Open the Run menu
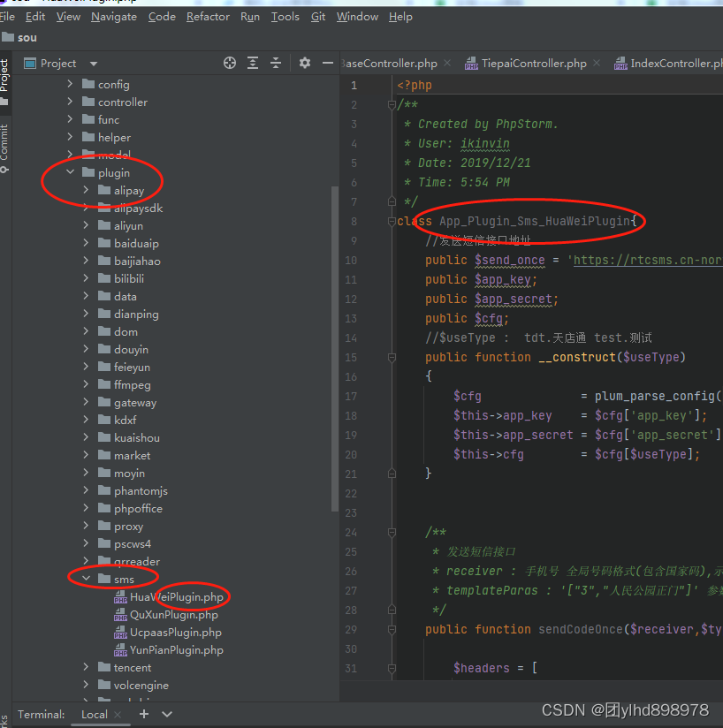Screen dimensions: 723x728 250,17
